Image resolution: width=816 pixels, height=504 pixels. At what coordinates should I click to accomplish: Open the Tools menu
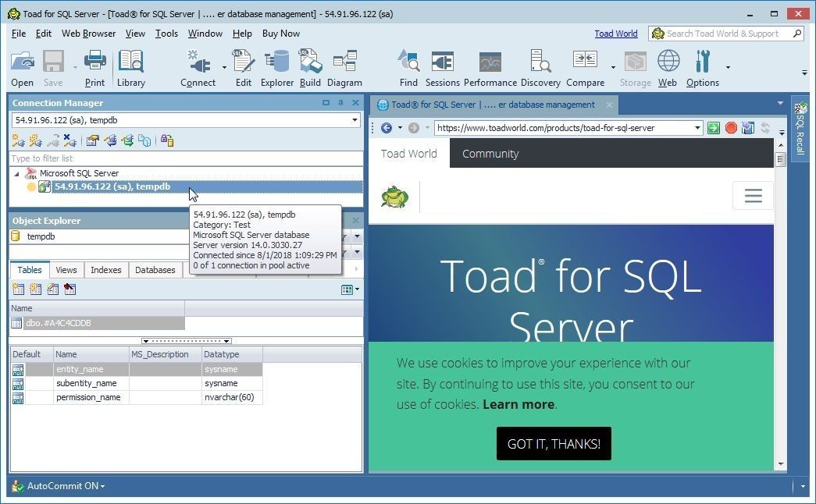[x=166, y=34]
